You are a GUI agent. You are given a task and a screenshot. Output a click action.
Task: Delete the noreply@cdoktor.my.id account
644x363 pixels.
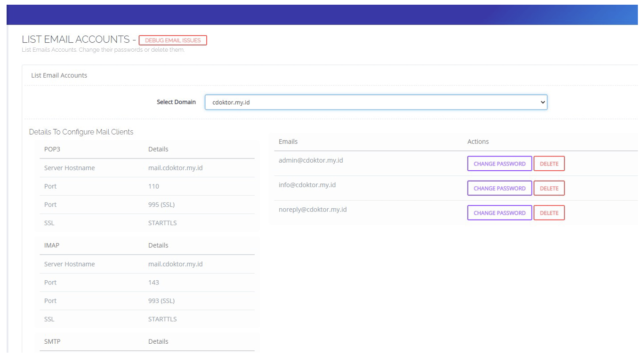[549, 213]
